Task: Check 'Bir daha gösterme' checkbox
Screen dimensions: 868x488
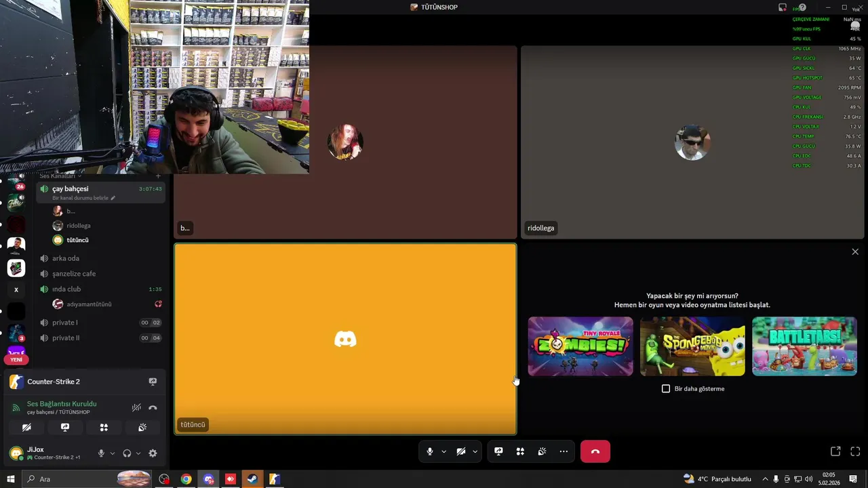Action: coord(666,388)
